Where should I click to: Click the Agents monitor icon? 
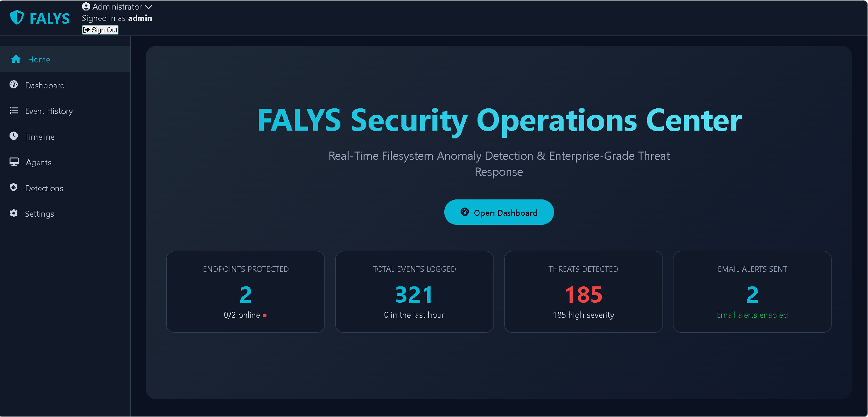(14, 162)
